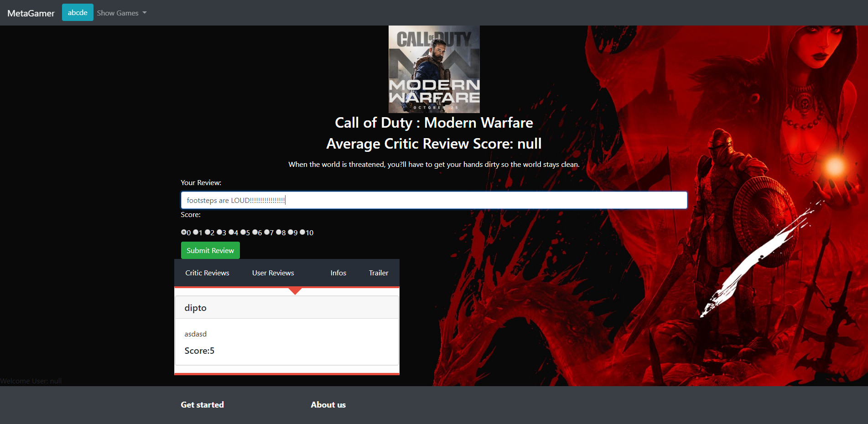Open the User Reviews tab
This screenshot has width=868, height=424.
[x=272, y=273]
